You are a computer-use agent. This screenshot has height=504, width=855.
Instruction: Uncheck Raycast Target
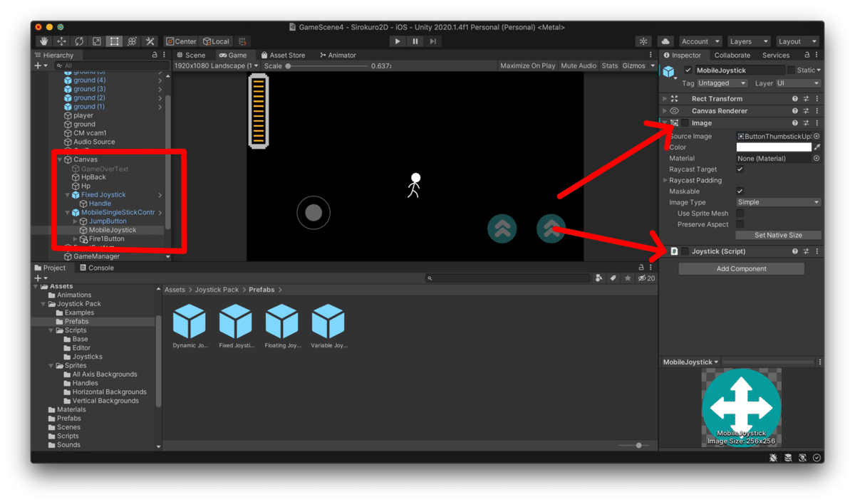[x=740, y=169]
